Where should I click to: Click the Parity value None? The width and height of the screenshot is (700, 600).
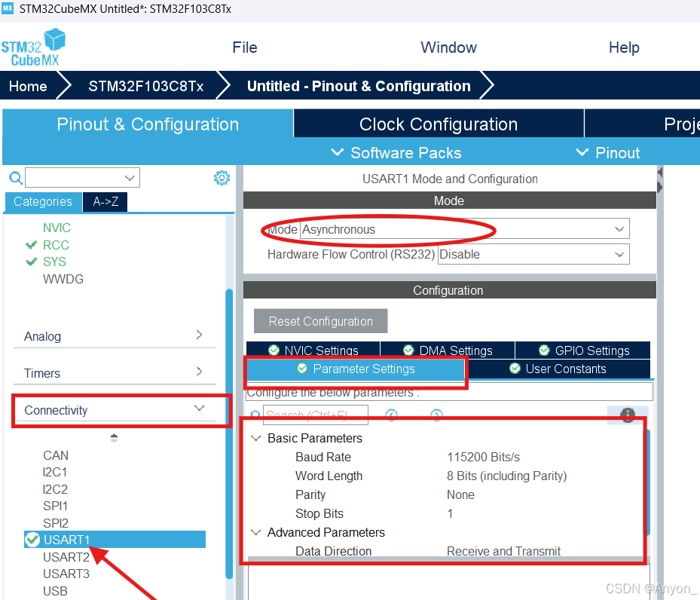tap(460, 494)
